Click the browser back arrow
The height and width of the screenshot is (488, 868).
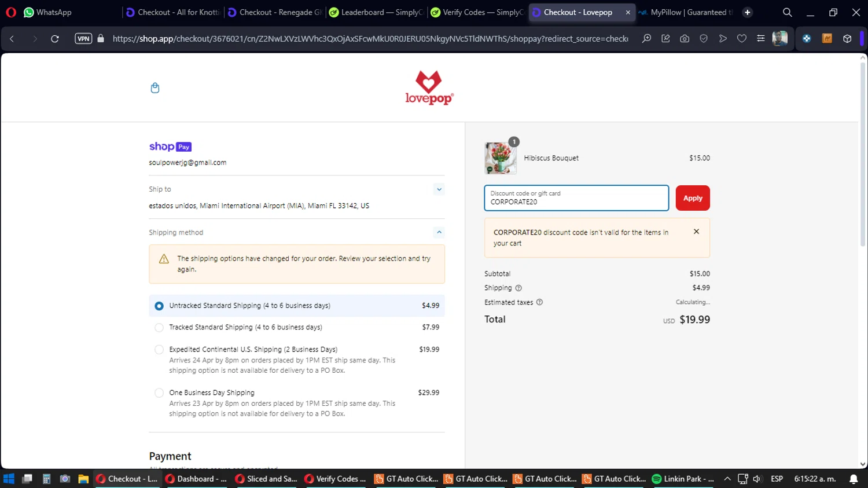tap(12, 39)
